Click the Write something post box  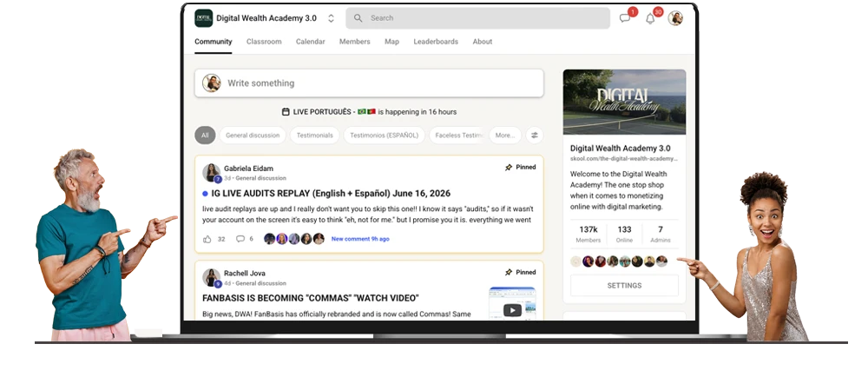(x=369, y=83)
